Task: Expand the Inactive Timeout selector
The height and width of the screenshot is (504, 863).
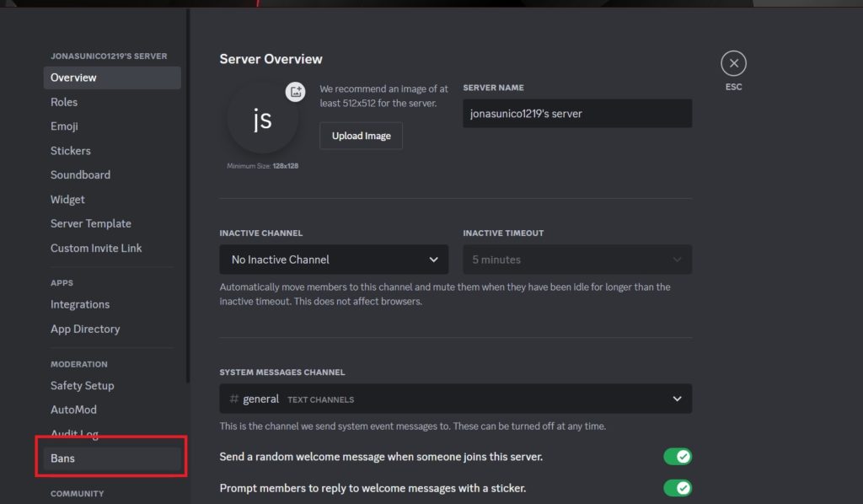Action: click(x=576, y=260)
